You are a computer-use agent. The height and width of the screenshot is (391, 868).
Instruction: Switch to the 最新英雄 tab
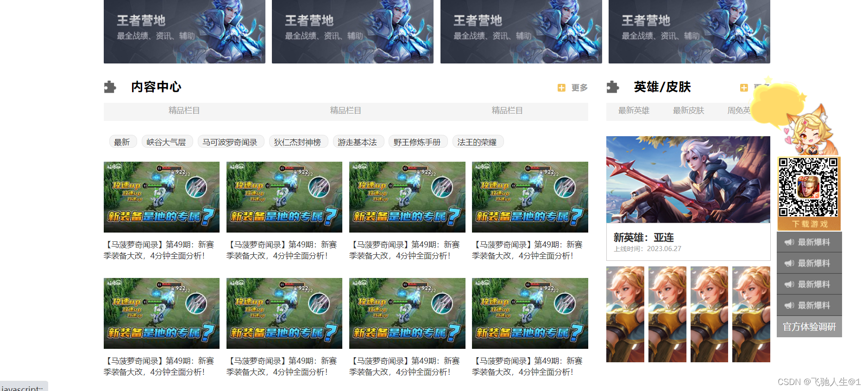634,110
